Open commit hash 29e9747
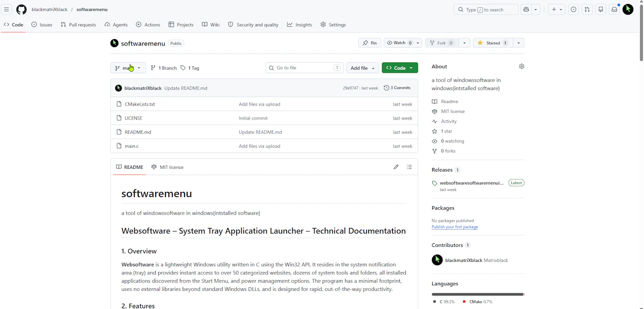This screenshot has height=309, width=644. click(x=351, y=88)
